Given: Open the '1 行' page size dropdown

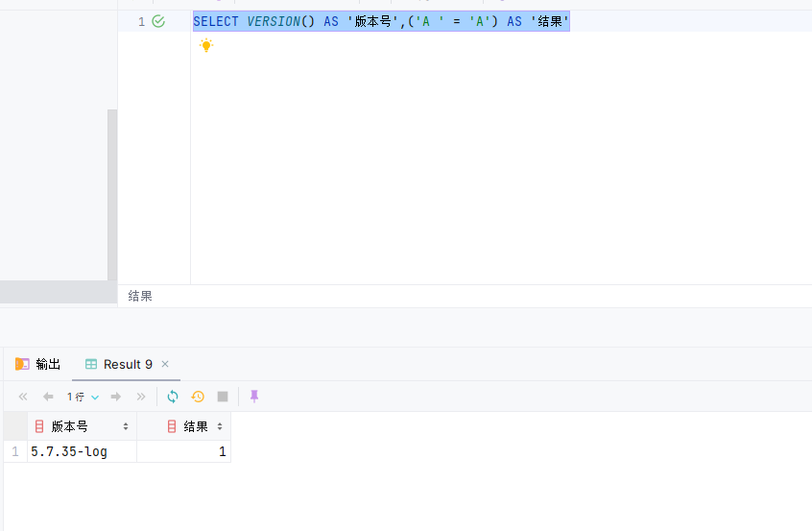Looking at the screenshot, I should [x=83, y=397].
